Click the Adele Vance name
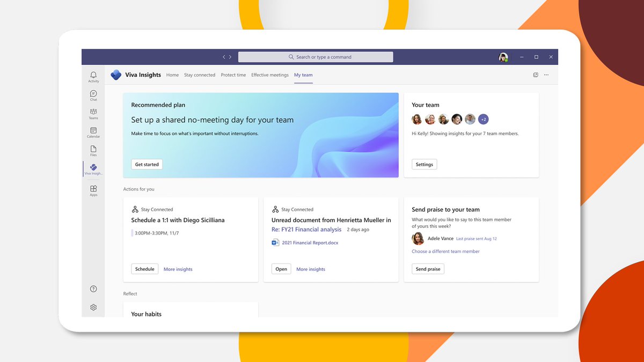Screen dimensions: 644x362 tap(441, 239)
